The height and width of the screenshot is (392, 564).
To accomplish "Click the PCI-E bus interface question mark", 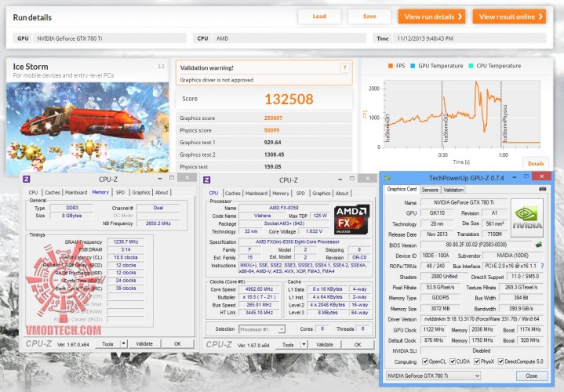I will point(542,266).
